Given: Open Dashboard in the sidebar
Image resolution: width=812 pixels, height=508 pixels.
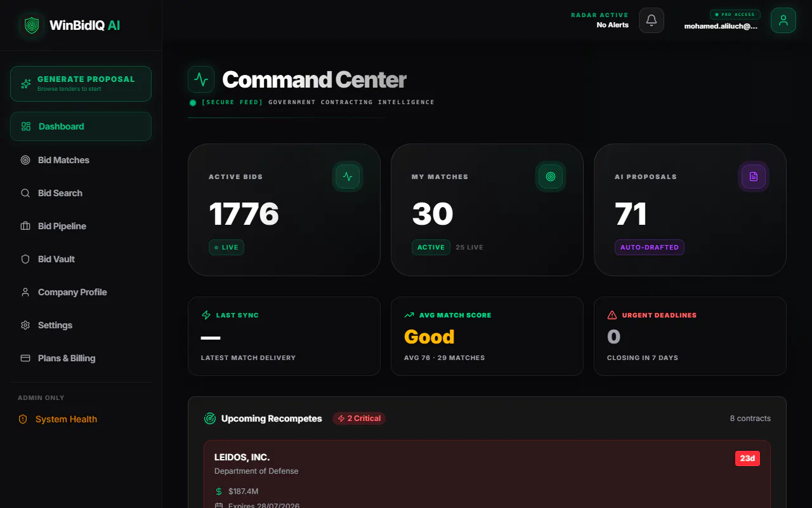Looking at the screenshot, I should (81, 126).
